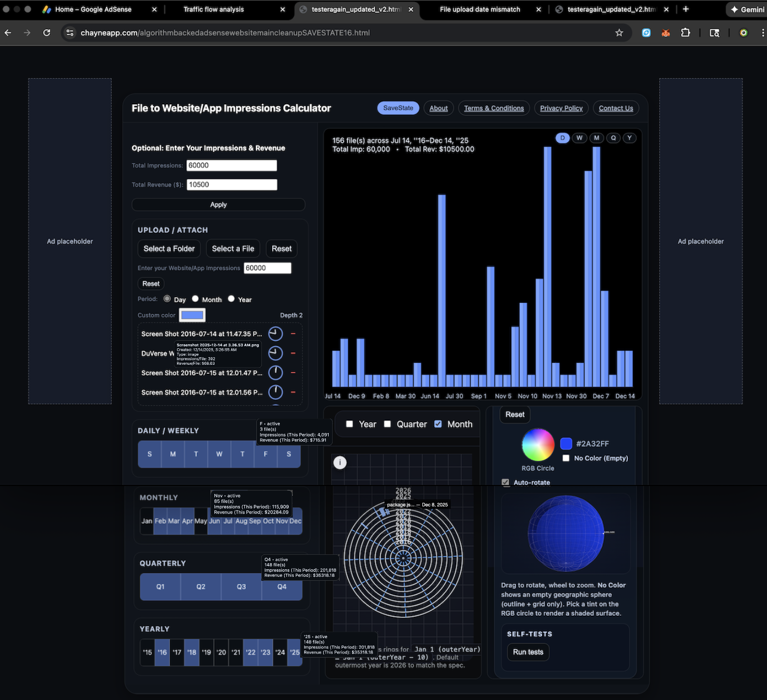Click clock icon beside Screen Shot 12.01.47 file
Image resolution: width=767 pixels, height=700 pixels.
[x=275, y=373]
